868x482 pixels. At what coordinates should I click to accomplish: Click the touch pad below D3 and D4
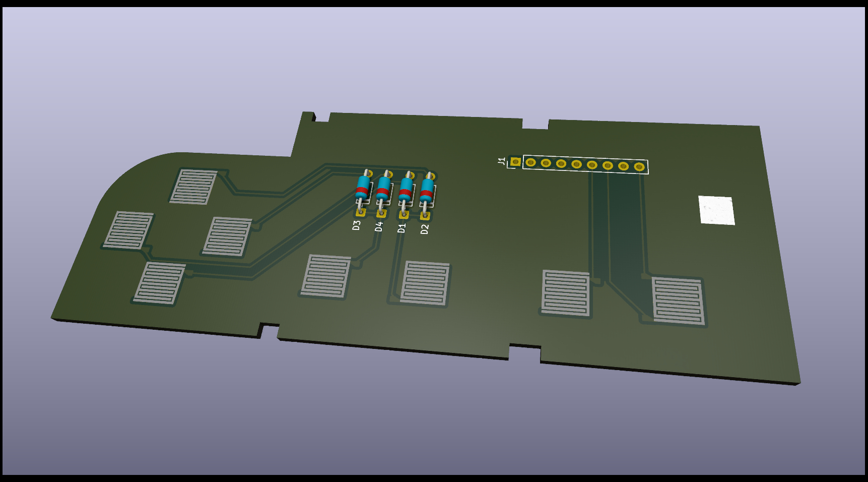point(325,276)
